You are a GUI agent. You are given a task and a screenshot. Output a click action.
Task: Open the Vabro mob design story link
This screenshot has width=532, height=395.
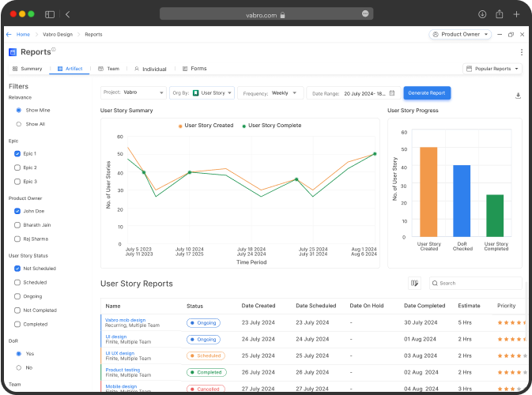tap(125, 319)
